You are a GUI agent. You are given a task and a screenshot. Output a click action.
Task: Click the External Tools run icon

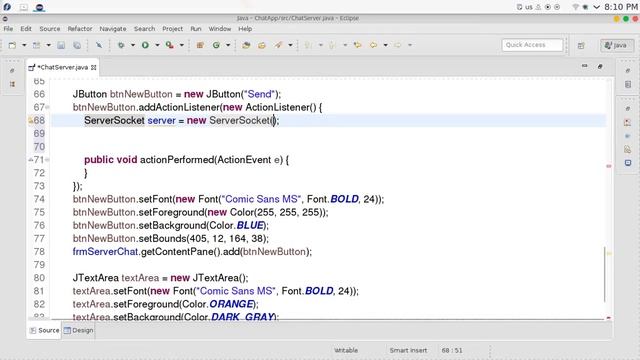coord(170,45)
